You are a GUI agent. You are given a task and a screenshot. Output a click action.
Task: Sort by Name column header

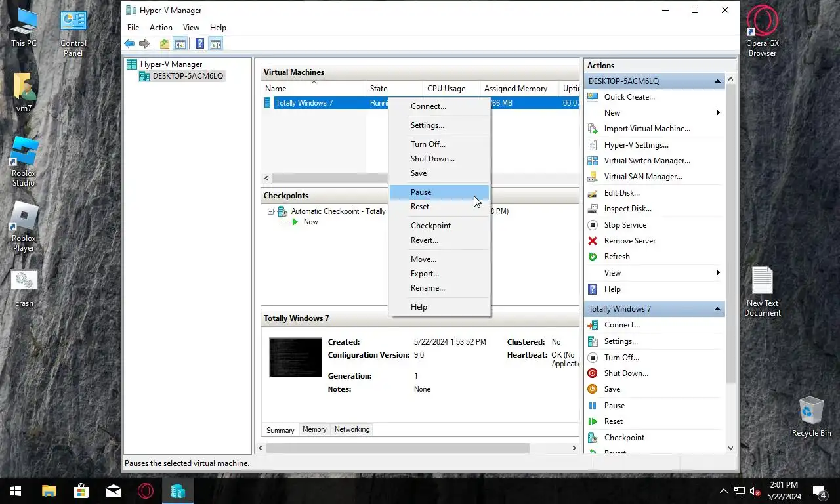[314, 89]
